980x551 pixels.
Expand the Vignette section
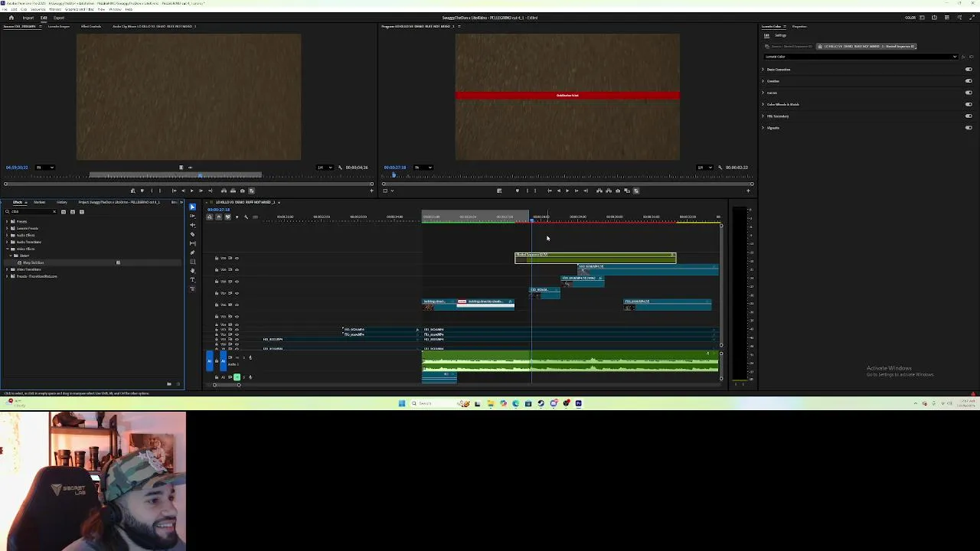tap(763, 128)
